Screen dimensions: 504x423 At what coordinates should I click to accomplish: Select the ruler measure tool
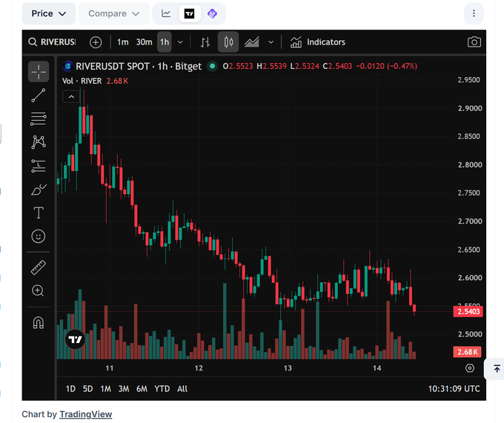[x=39, y=267]
